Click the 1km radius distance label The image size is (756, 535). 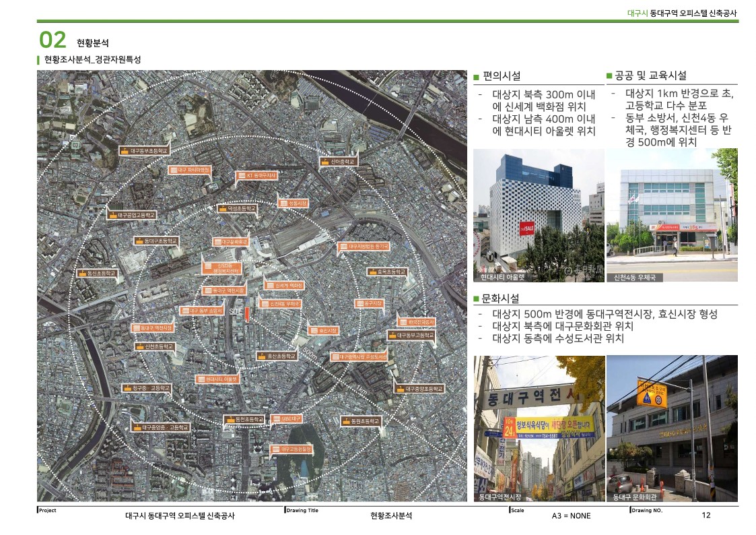(x=361, y=389)
